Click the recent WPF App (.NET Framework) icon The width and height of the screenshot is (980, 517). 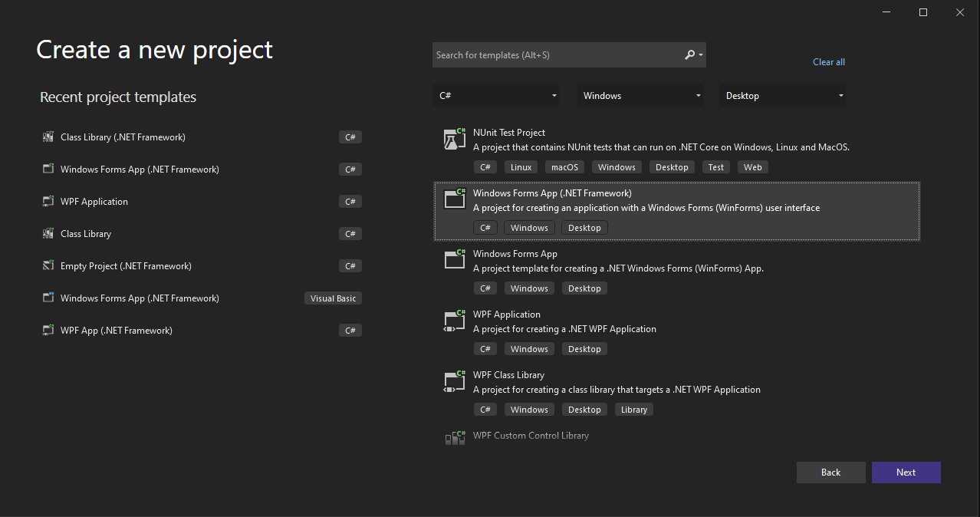pyautogui.click(x=48, y=331)
